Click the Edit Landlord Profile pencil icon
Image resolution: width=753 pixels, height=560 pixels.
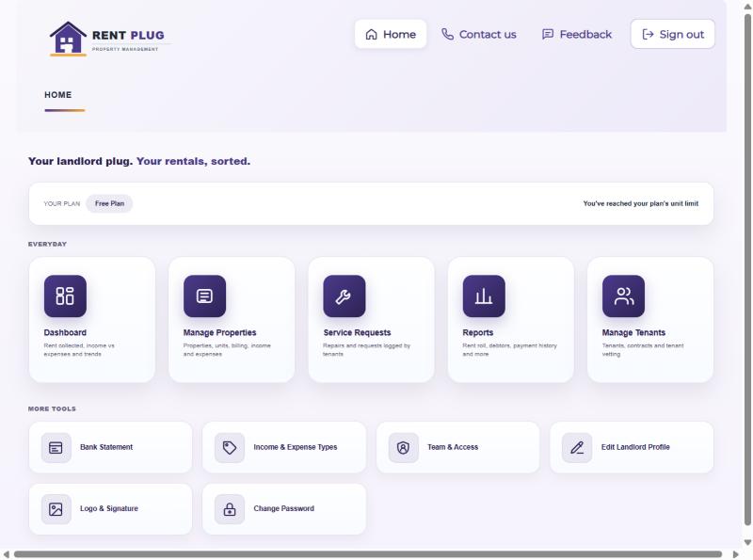tap(577, 448)
